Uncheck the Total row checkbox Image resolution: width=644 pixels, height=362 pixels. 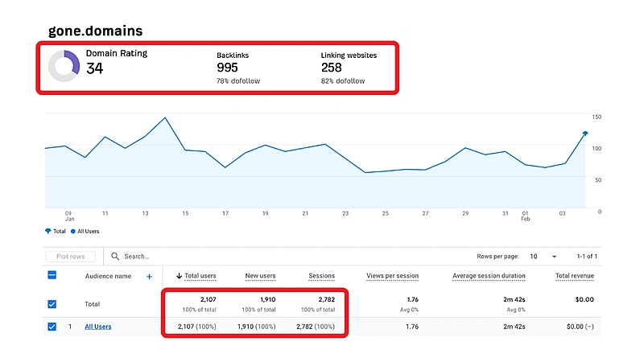point(52,304)
